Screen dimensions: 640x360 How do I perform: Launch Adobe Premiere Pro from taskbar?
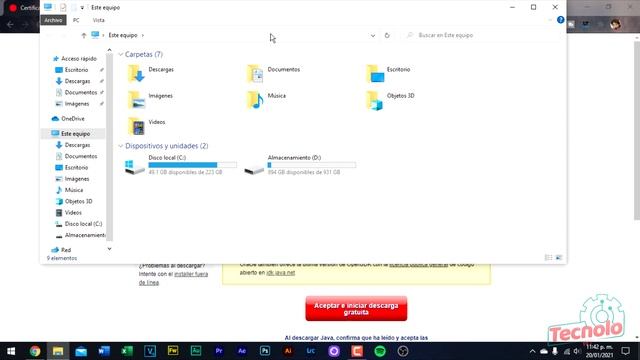(219, 351)
